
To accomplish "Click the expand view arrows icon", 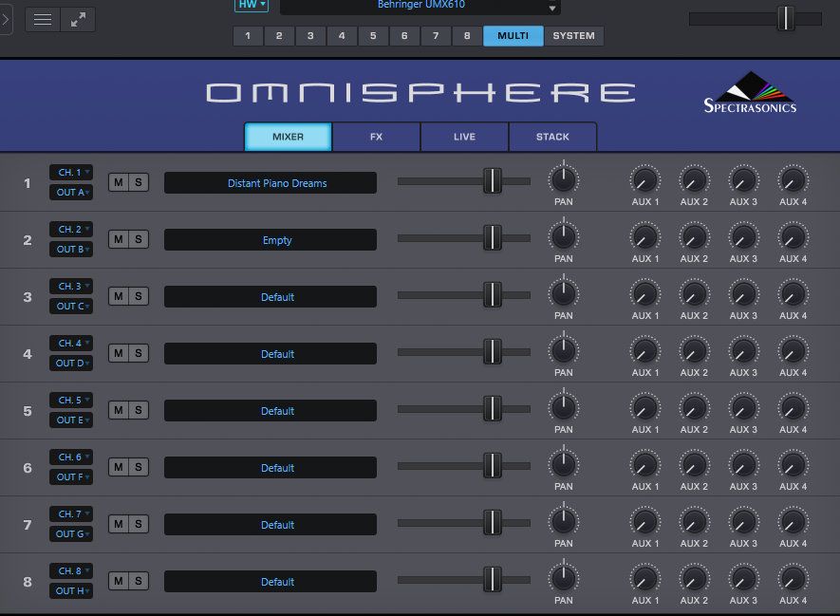I will pyautogui.click(x=78, y=19).
